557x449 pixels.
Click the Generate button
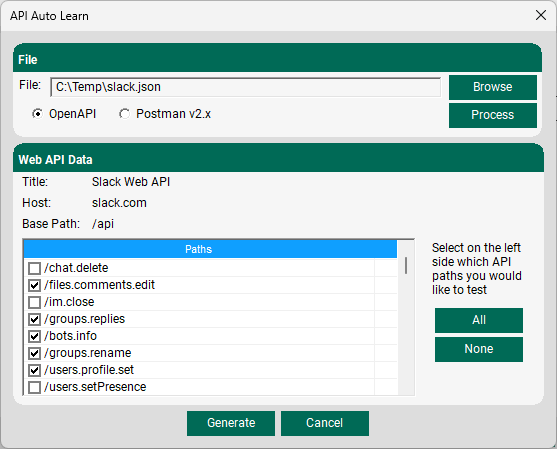click(231, 423)
